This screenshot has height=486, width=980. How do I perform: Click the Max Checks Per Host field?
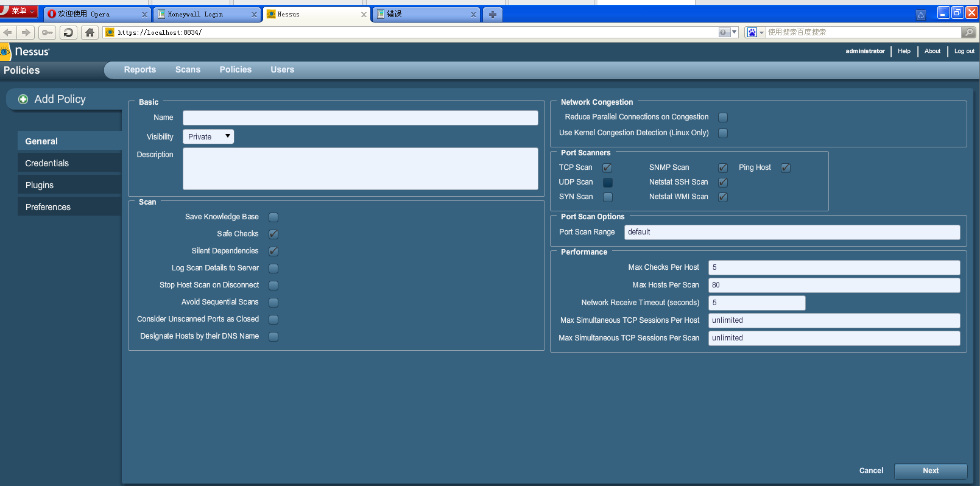point(834,267)
